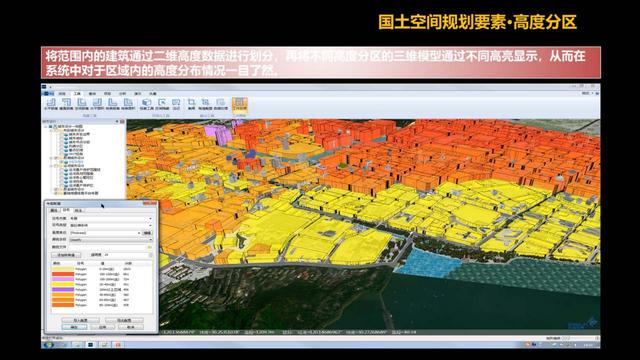Viewport: 640px width, 360px height.
Task: Click the OK button in the thematic dialog
Action: click(x=74, y=327)
